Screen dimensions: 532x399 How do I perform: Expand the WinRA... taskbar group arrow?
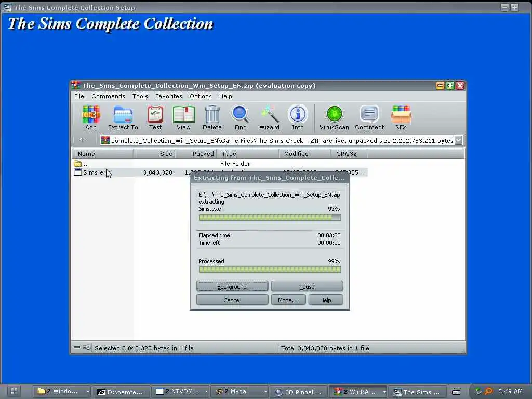click(x=384, y=392)
